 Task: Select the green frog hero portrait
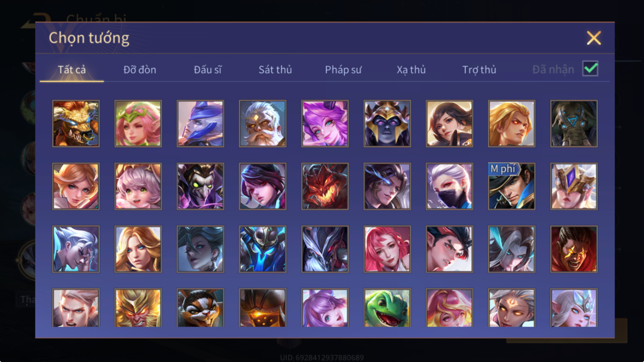click(x=387, y=308)
